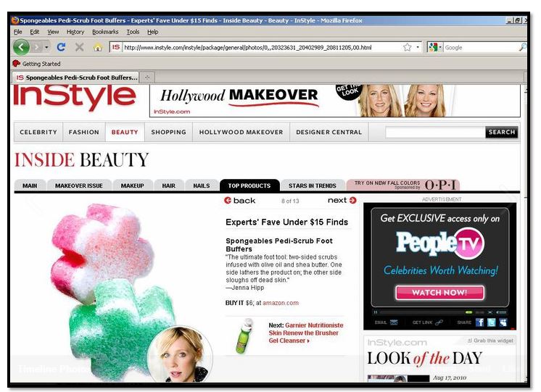Image resolution: width=541 pixels, height=392 pixels.
Task: Open the File menu
Action: (17, 32)
